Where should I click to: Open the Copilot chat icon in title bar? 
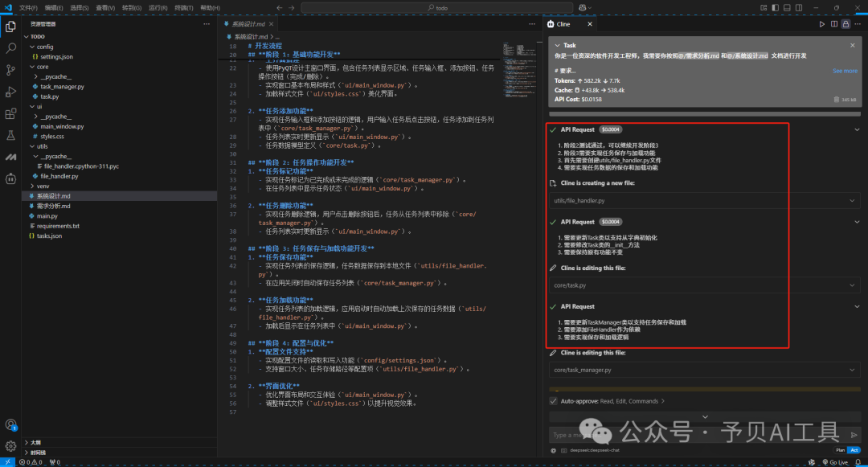tap(583, 8)
